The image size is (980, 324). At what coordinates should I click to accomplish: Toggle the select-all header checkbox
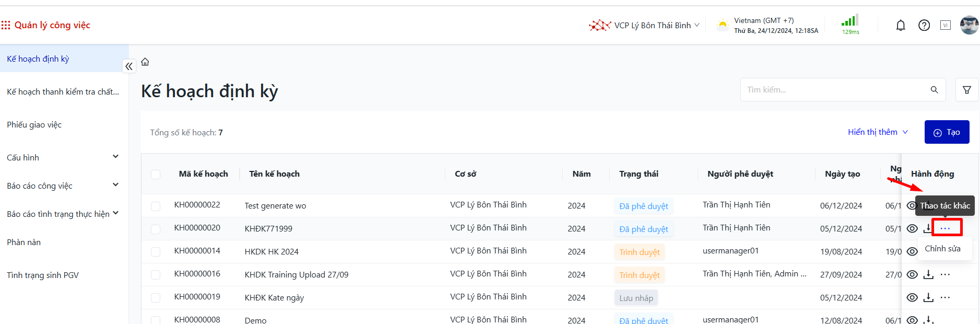coord(156,174)
